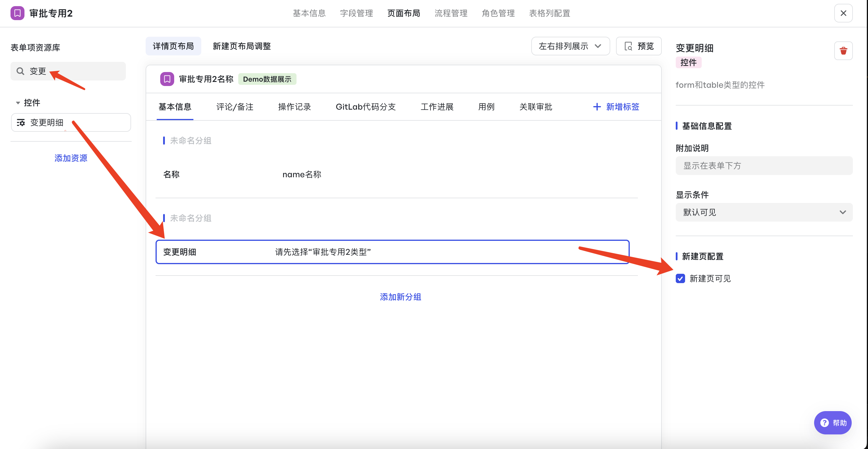Click the 预览 button
868x449 pixels.
[639, 46]
